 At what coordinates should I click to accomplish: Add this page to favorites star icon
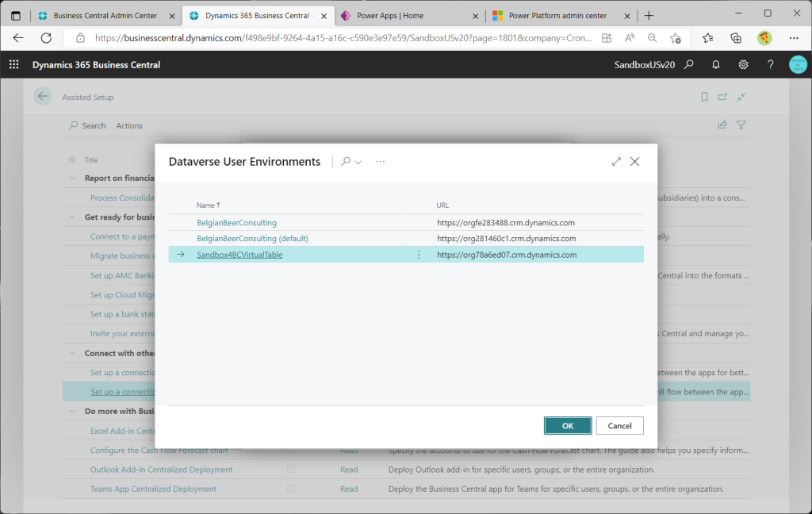tap(676, 38)
